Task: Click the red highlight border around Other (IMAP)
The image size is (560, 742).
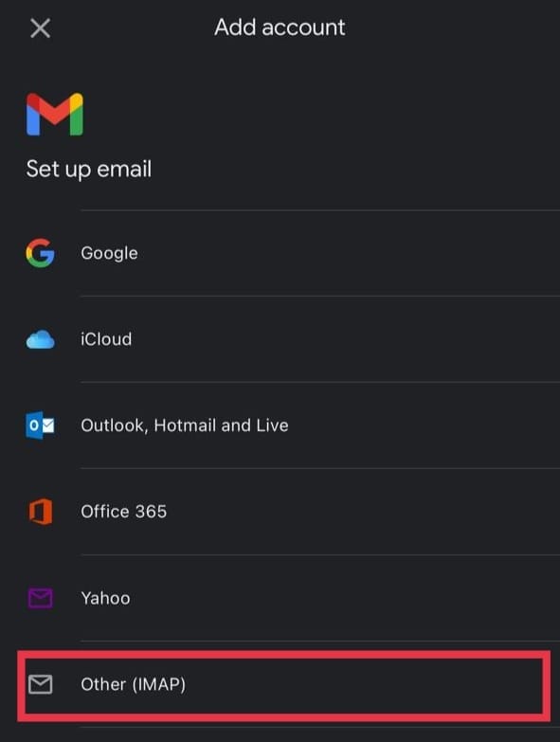Action: coord(283,655)
